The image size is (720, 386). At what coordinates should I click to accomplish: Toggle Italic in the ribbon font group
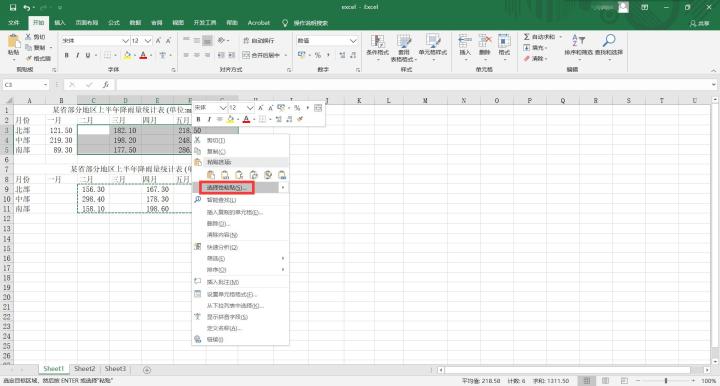(x=77, y=55)
